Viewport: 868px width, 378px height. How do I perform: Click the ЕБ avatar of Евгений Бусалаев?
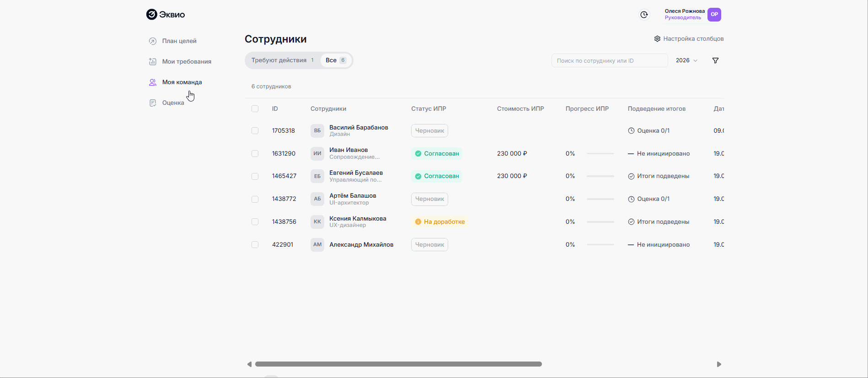pyautogui.click(x=317, y=176)
